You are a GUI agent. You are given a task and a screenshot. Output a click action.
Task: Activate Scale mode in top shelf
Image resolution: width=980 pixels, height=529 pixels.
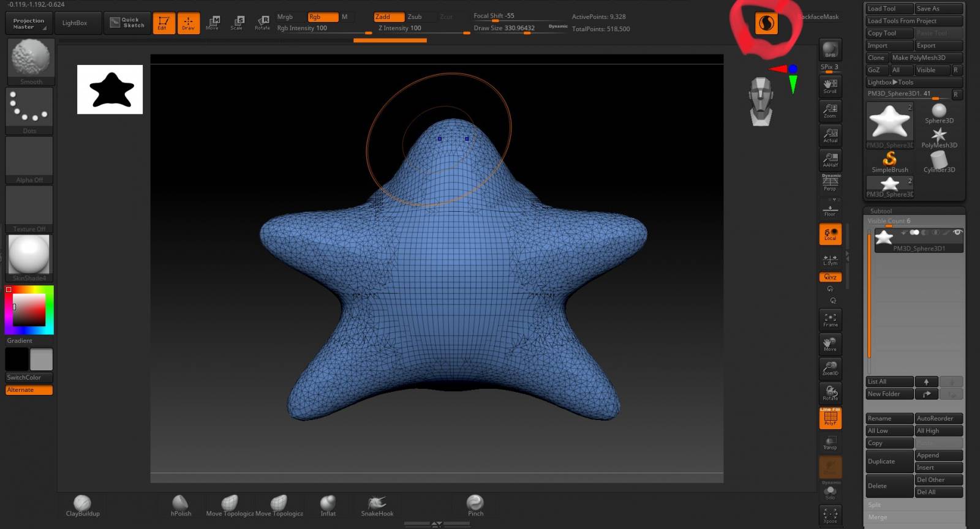click(x=236, y=23)
